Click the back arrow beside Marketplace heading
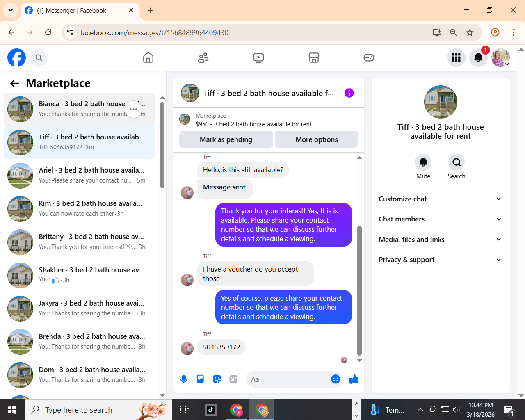 pos(15,83)
